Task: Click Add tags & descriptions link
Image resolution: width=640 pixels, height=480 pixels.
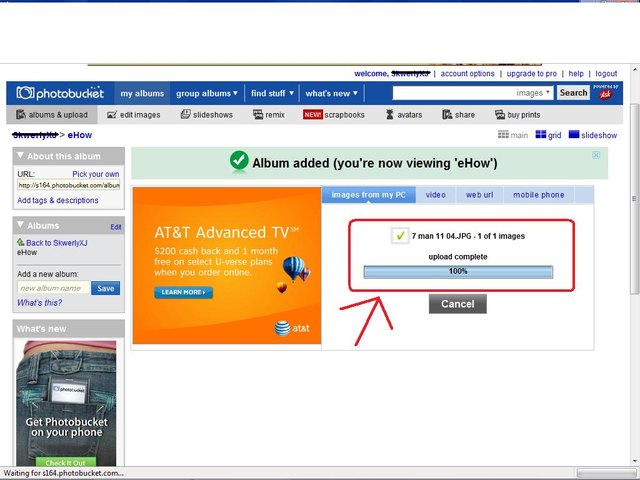Action: point(58,200)
